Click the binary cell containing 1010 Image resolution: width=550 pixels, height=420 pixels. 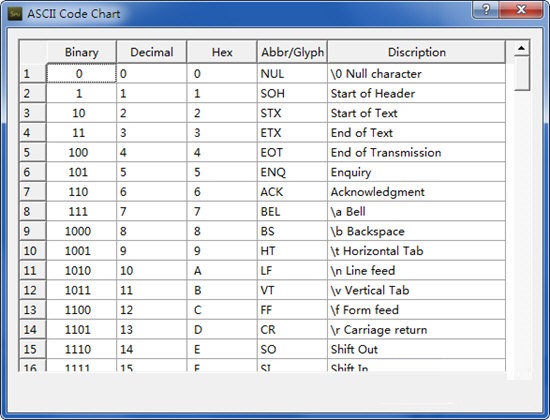coord(81,271)
